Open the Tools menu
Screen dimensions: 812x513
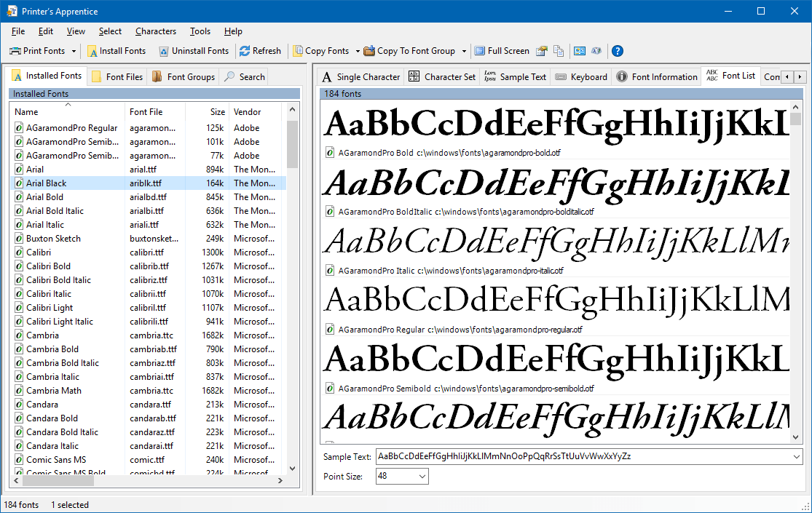coord(200,31)
